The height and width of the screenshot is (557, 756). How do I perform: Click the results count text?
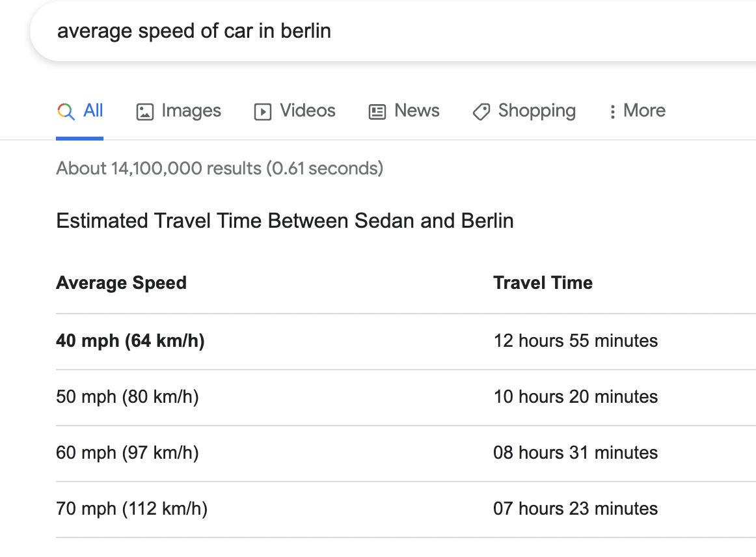click(x=220, y=169)
